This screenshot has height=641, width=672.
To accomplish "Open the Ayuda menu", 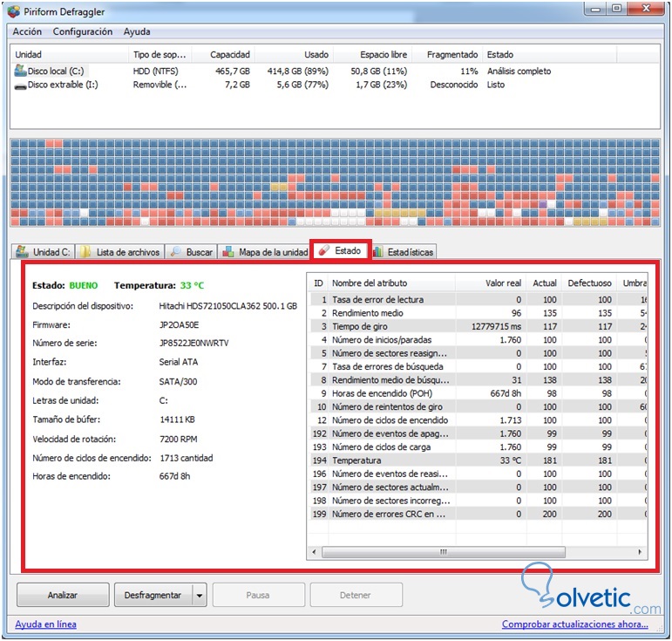I will (137, 31).
